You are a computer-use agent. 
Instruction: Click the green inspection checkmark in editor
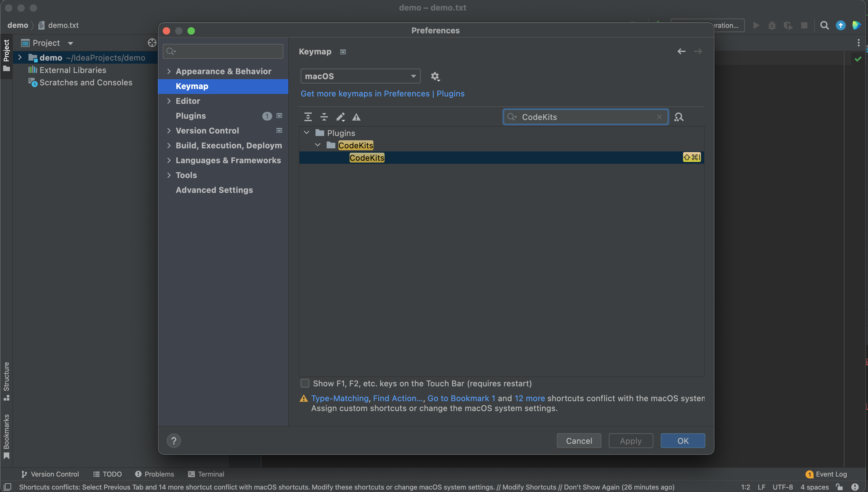pos(858,59)
